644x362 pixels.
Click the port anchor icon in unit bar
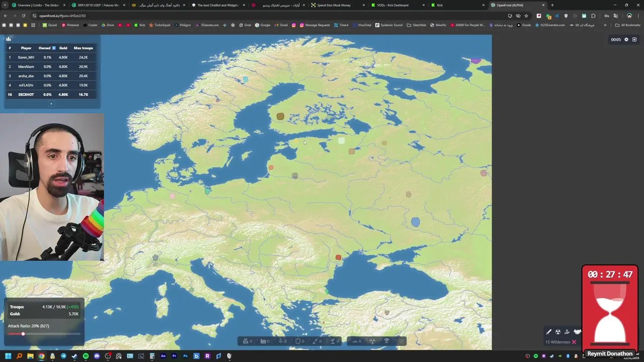click(x=281, y=341)
